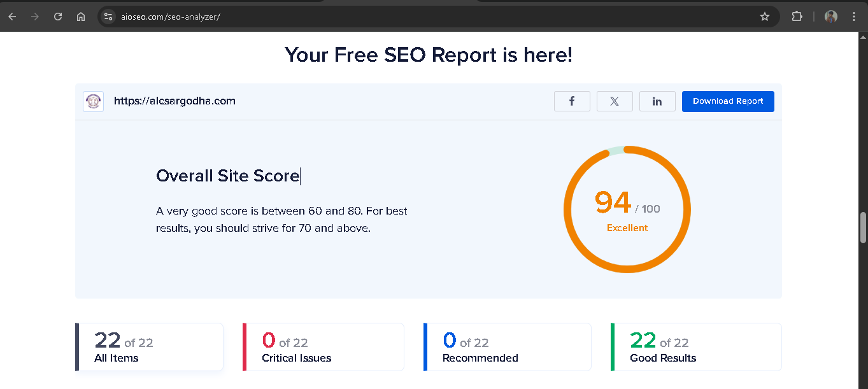Go back to the previous page
The height and width of the screenshot is (389, 868).
tap(12, 17)
